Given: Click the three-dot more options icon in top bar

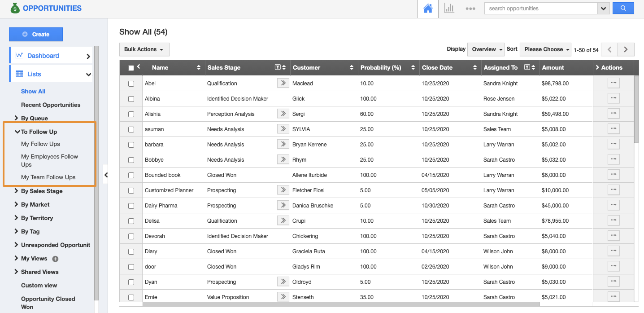Looking at the screenshot, I should 470,9.
